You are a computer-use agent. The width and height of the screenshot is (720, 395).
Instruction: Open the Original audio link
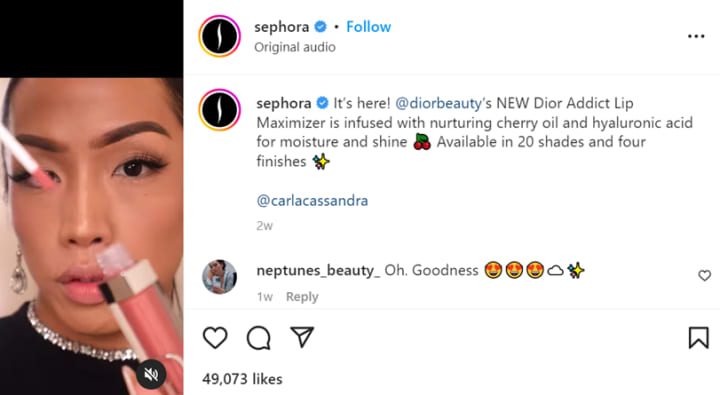(295, 47)
